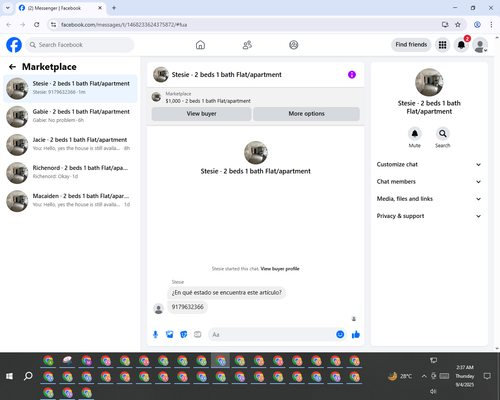Image resolution: width=500 pixels, height=400 pixels.
Task: Choose a GIF
Action: click(198, 334)
